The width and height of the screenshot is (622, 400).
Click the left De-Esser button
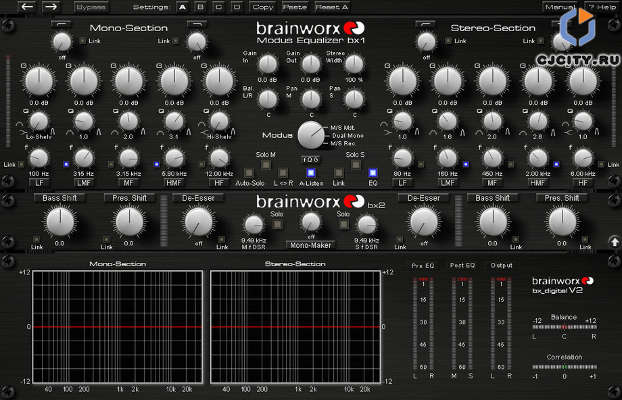[198, 198]
